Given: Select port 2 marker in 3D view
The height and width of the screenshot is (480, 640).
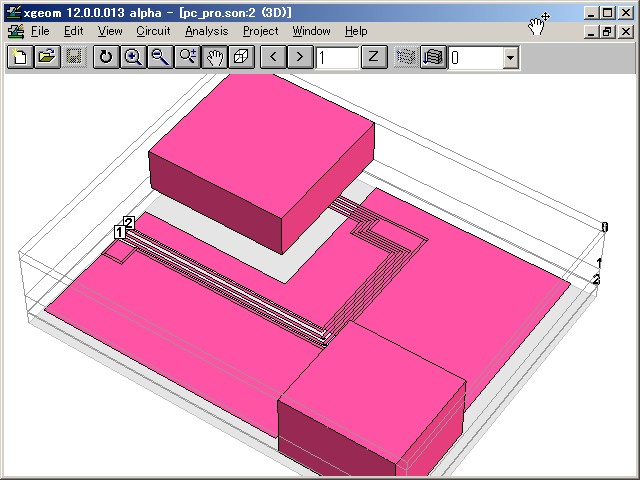Looking at the screenshot, I should coord(129,223).
